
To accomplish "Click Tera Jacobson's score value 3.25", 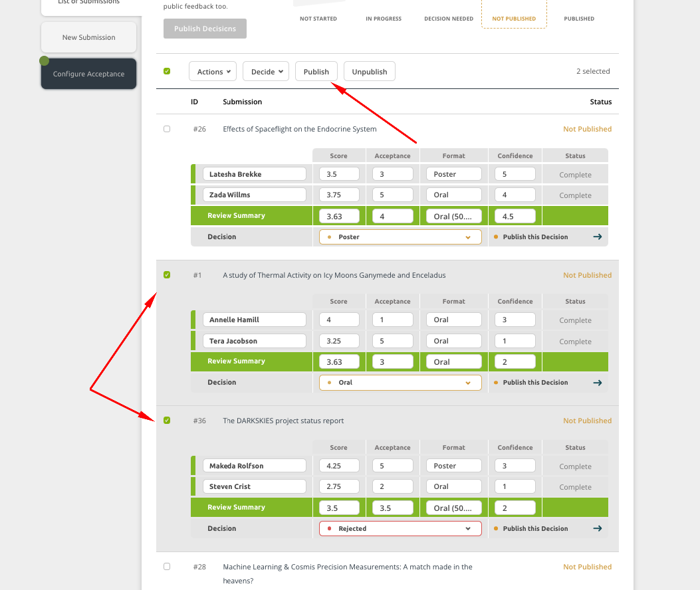I will click(339, 341).
